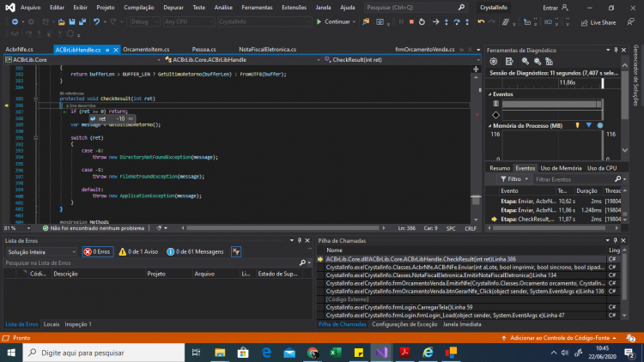Toggle the 0 de 1 Aviso filter

(138, 251)
